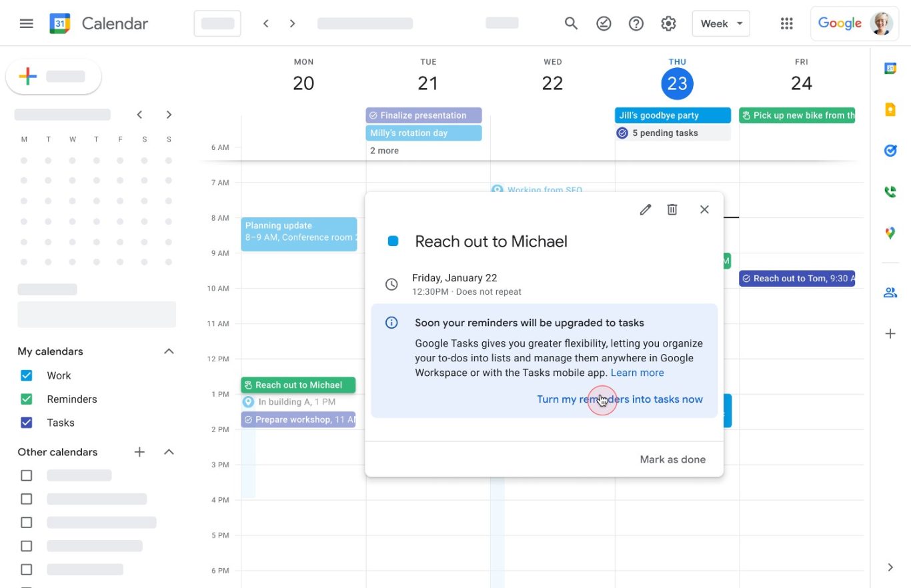Open the search magnifier icon

coord(571,23)
